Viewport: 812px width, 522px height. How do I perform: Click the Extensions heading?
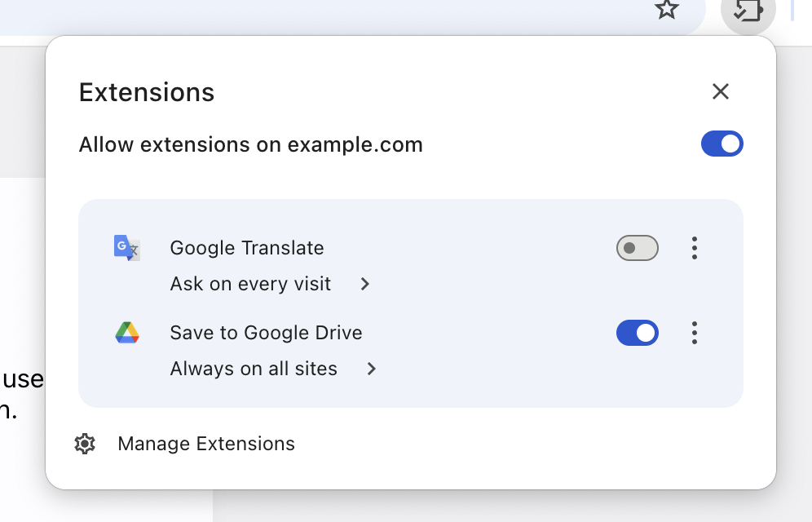[x=146, y=91]
